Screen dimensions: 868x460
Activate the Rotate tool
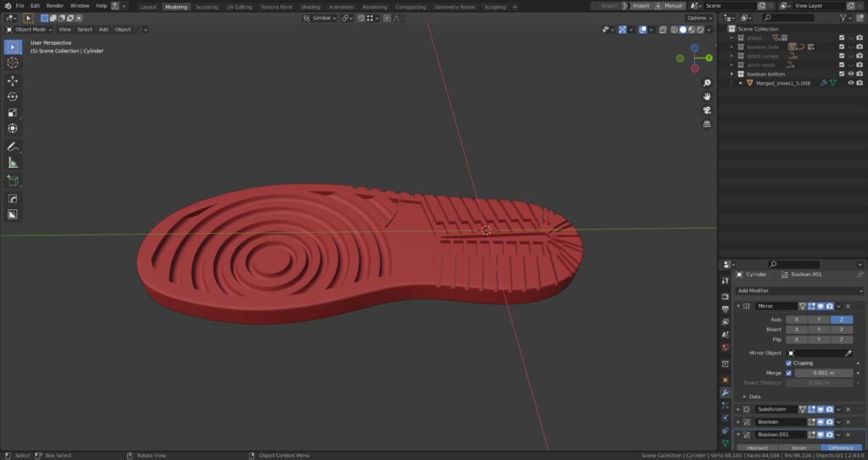13,97
